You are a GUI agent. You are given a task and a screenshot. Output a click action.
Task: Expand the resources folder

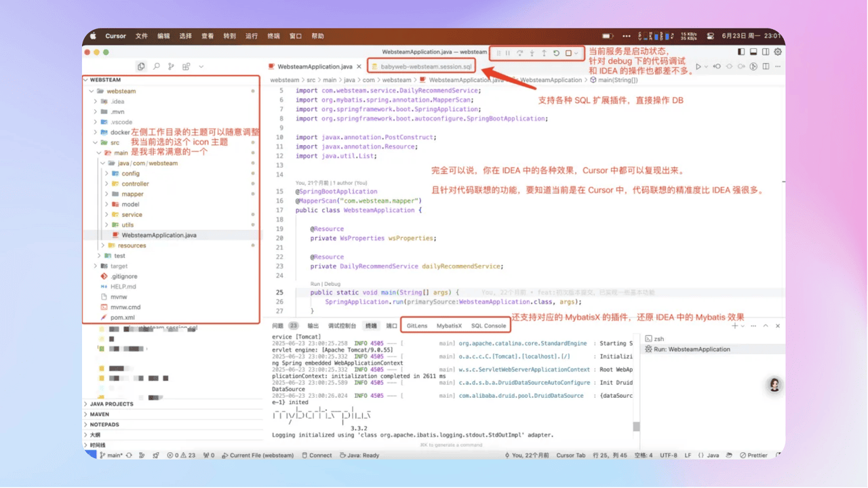(x=132, y=245)
